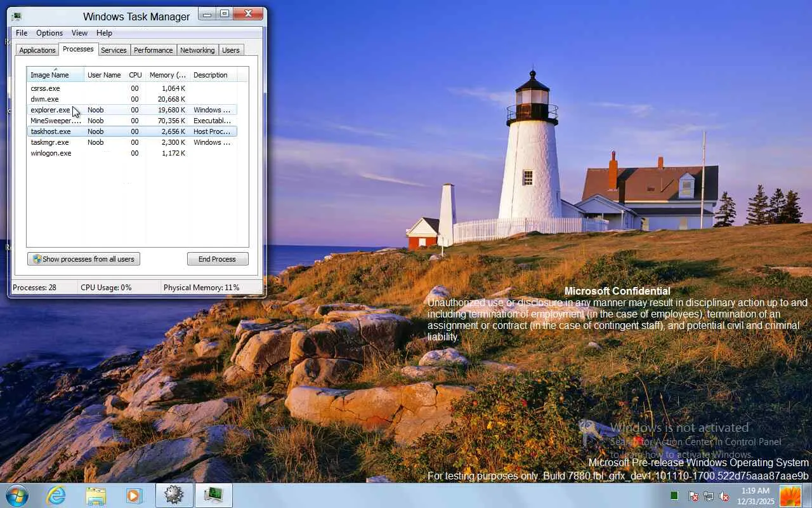
Task: Click the Host Proc... description cell
Action: tap(212, 131)
